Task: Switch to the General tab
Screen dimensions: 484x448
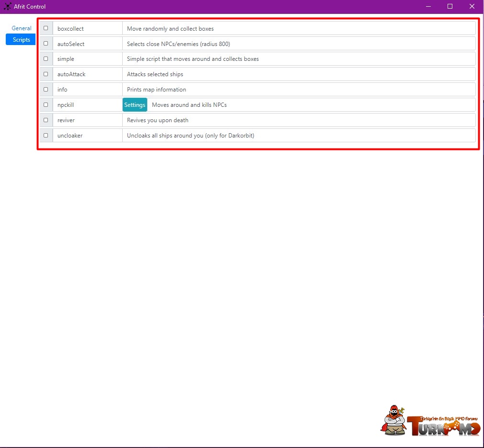Action: [22, 28]
